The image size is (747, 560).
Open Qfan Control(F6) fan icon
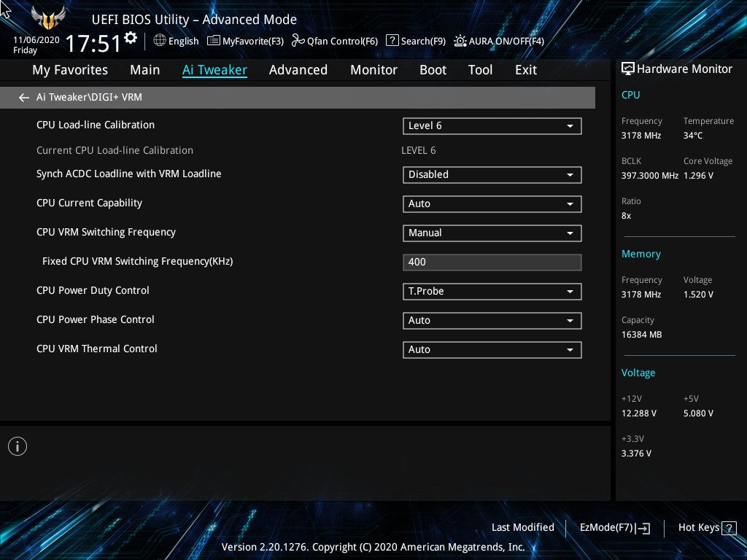298,41
